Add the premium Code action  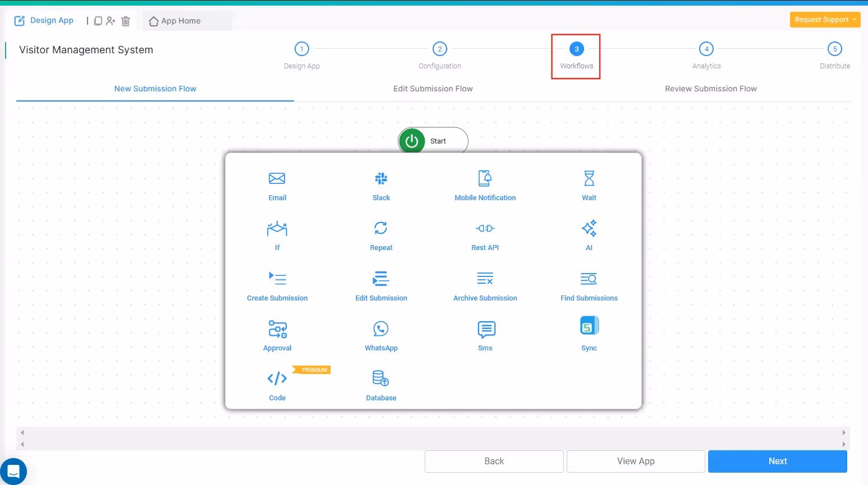pyautogui.click(x=277, y=386)
